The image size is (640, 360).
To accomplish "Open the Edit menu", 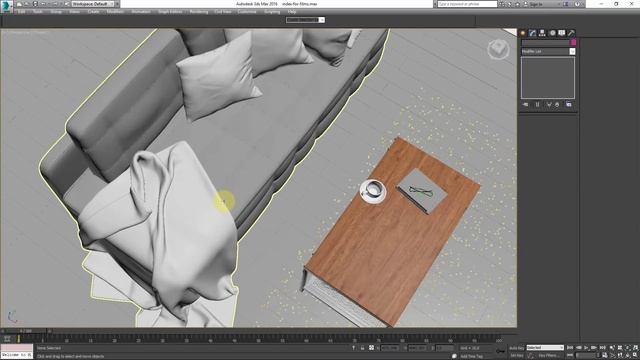I will tap(22, 12).
